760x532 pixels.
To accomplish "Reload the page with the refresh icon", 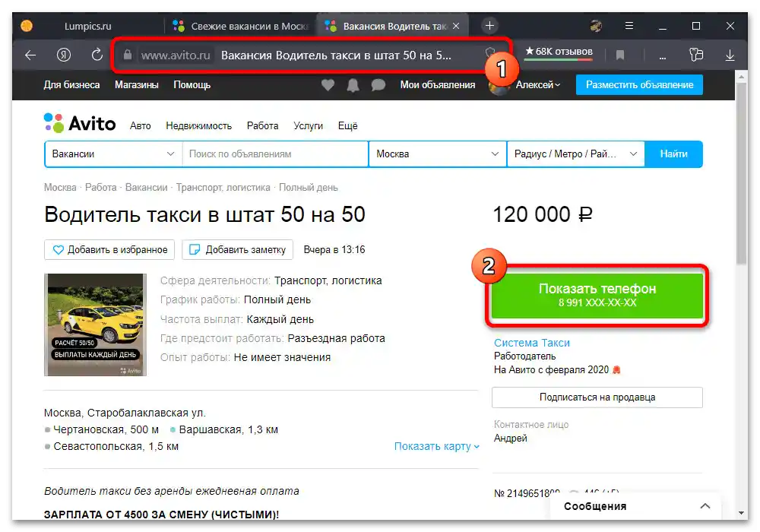I will click(97, 55).
